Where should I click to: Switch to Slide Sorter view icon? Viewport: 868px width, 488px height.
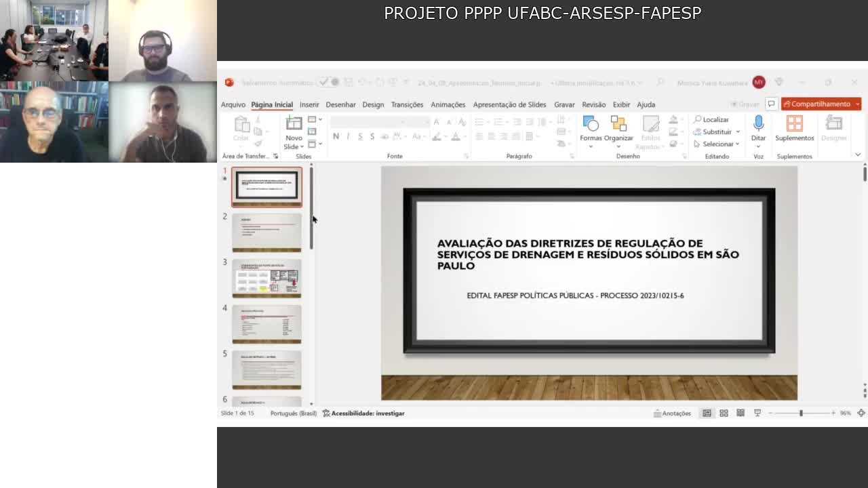tap(724, 413)
